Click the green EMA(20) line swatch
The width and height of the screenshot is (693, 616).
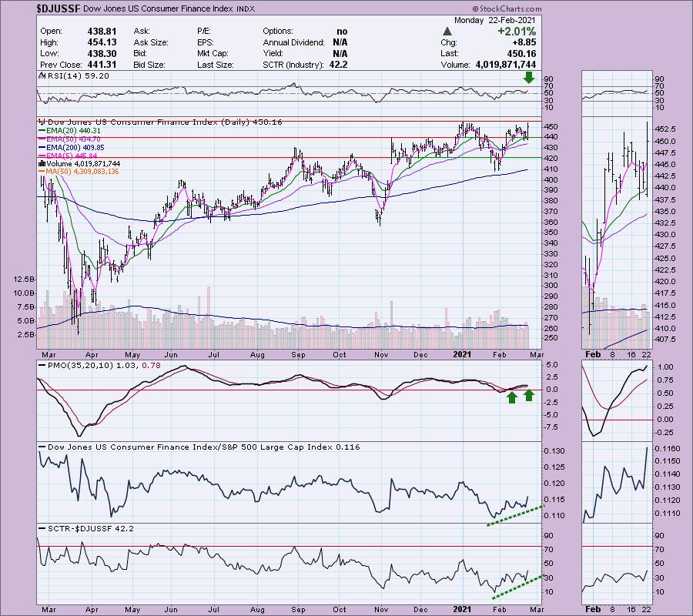[42, 131]
